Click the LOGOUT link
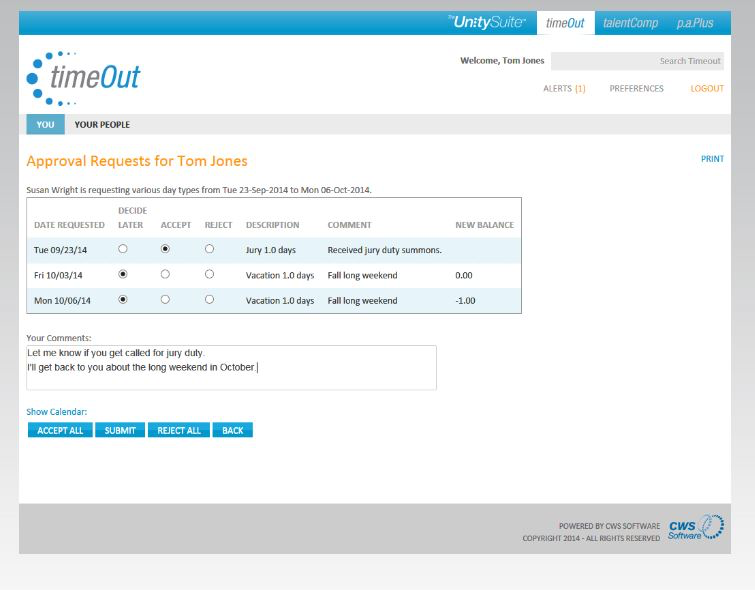Viewport: 755px width, 590px height. click(x=707, y=89)
